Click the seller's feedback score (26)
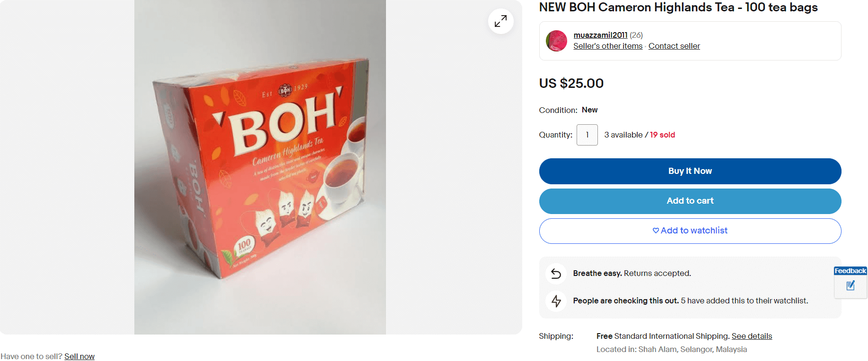This screenshot has width=868, height=361. pos(636,35)
